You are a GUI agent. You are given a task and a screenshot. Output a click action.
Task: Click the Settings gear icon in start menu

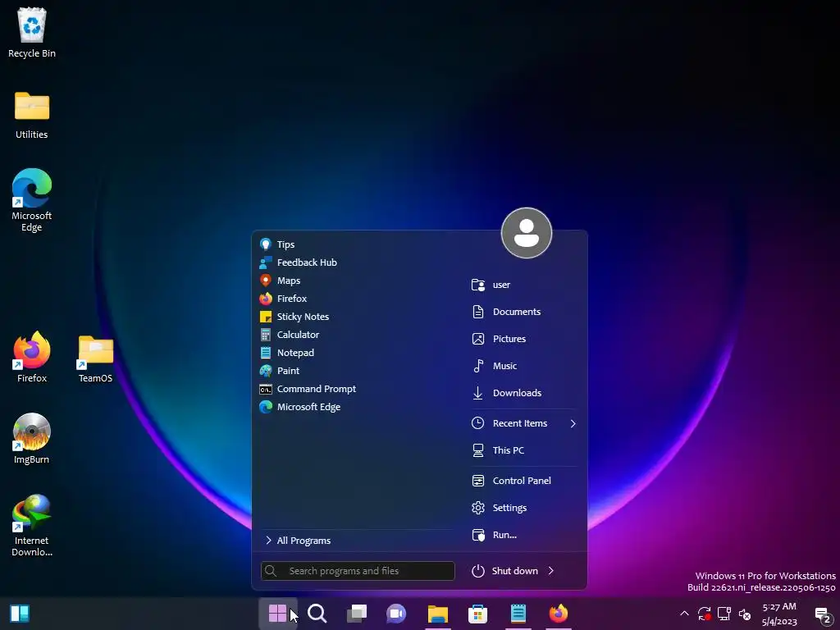tap(478, 508)
